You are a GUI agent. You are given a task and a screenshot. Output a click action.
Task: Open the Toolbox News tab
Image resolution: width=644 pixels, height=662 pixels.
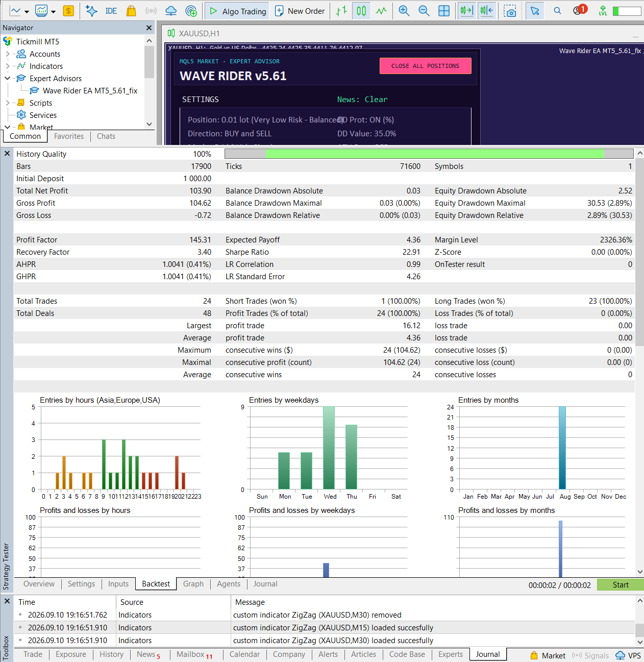(x=148, y=654)
